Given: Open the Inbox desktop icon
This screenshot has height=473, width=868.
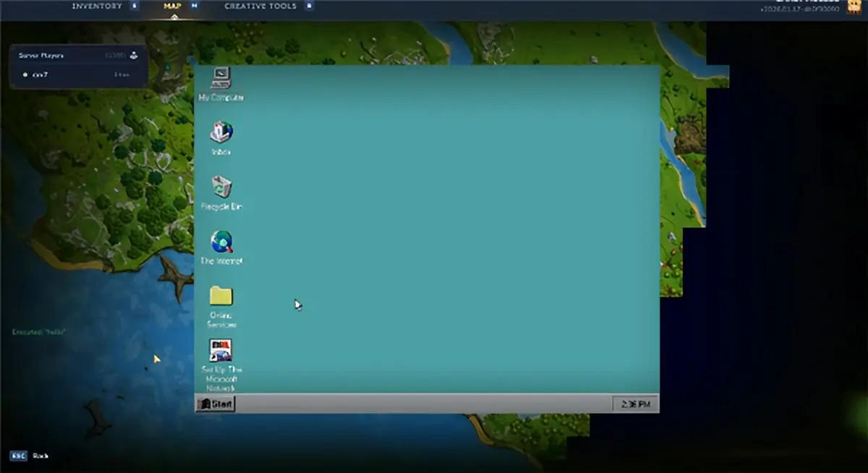Looking at the screenshot, I should [x=221, y=132].
